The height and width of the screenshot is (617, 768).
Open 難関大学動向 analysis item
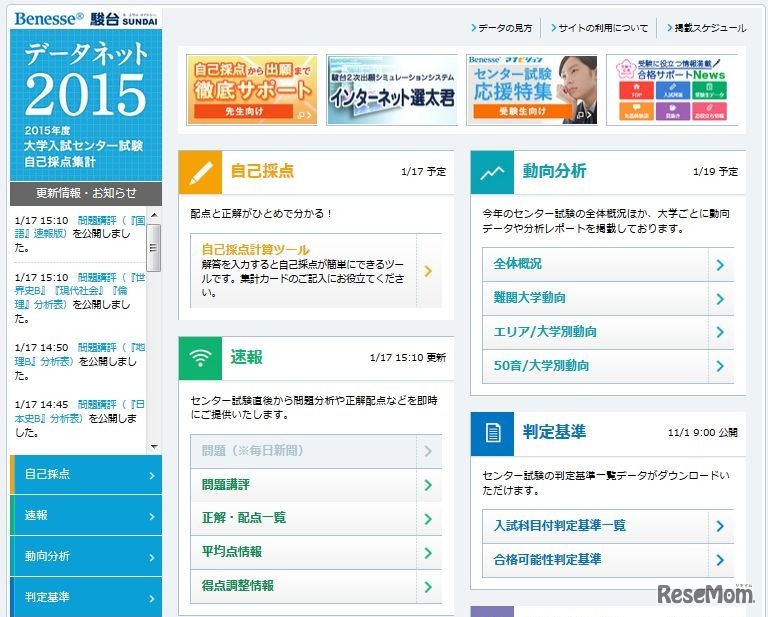607,298
